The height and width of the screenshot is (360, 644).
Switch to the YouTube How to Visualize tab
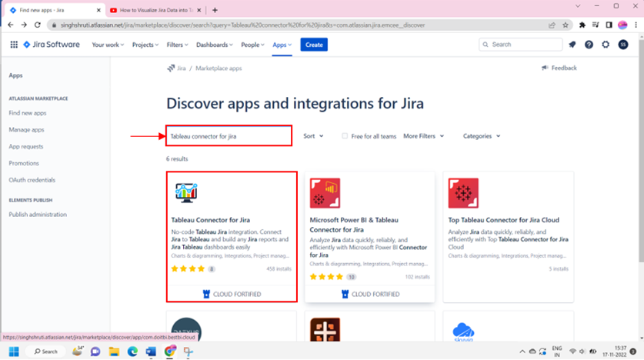156,10
